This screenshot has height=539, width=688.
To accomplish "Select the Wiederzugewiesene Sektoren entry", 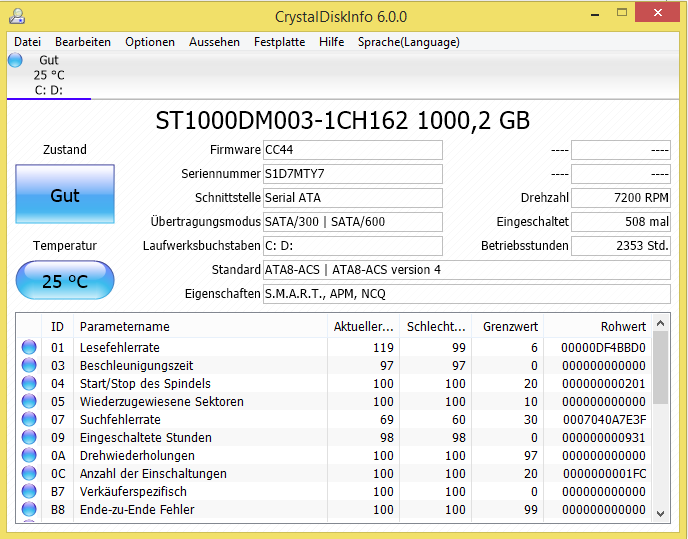I will [161, 402].
